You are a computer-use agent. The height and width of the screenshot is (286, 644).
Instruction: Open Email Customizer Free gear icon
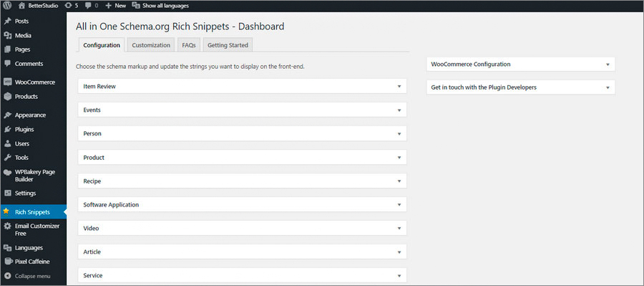click(x=7, y=226)
